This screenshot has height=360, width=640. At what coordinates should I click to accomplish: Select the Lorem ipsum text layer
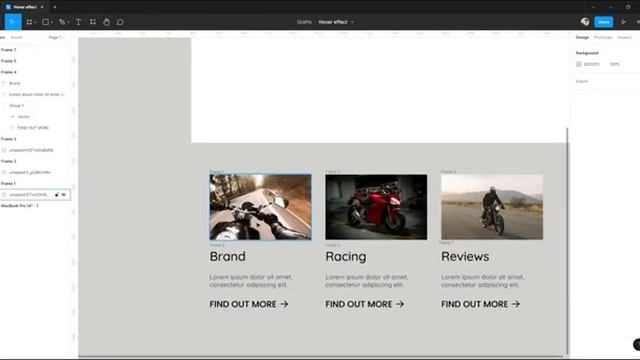[x=37, y=94]
